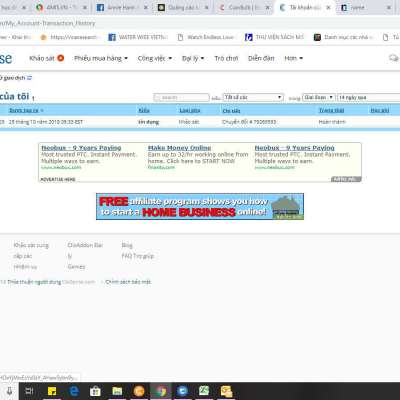
Task: Open the 'FAQ Trợ giúp' footer link
Action: (138, 256)
